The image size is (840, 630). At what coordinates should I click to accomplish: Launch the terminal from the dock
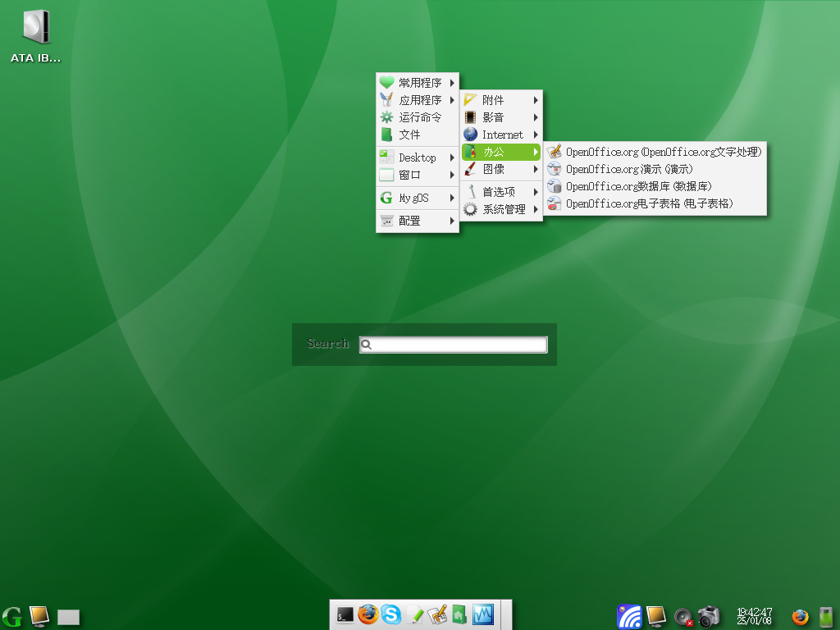(x=345, y=615)
